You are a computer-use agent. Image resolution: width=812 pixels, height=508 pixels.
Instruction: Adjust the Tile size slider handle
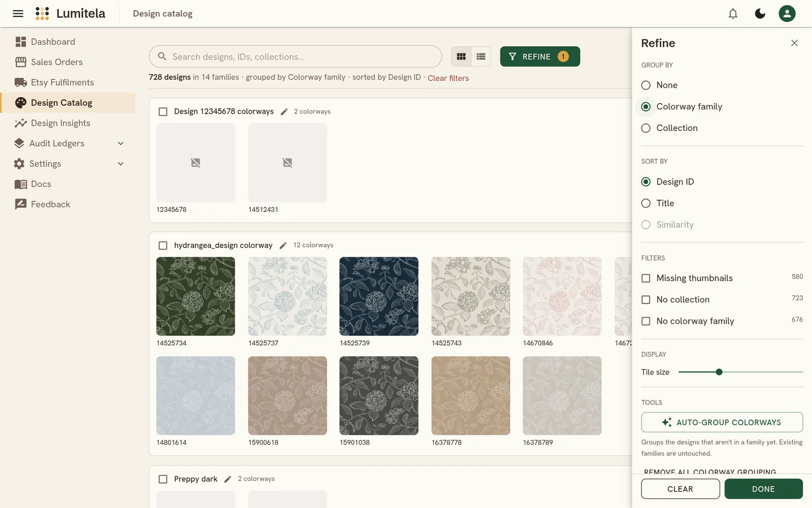(719, 372)
